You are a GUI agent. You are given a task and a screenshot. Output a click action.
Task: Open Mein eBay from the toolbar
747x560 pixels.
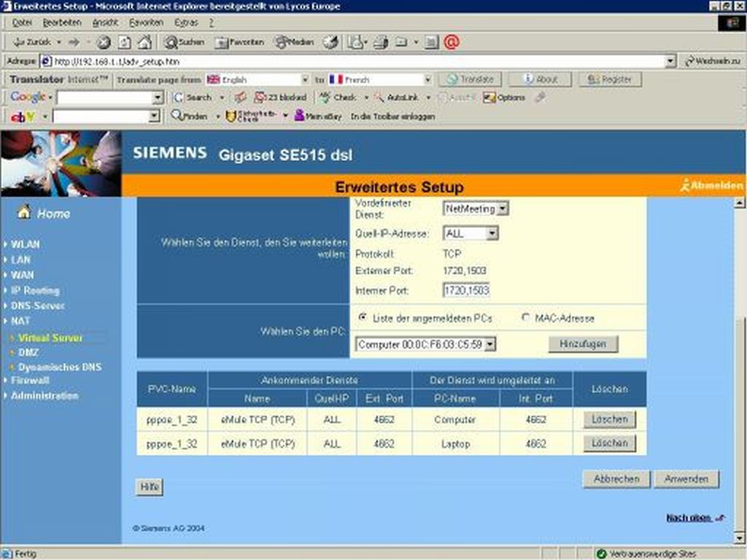[x=318, y=116]
